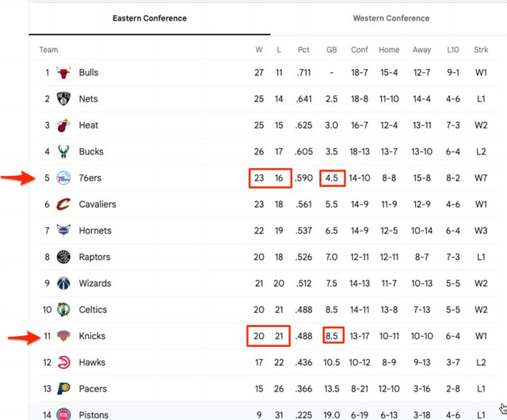Open the Pistons team row

click(x=267, y=411)
